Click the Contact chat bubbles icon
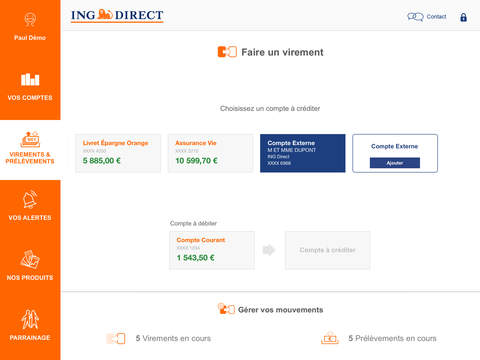The width and height of the screenshot is (480, 360). 415,17
